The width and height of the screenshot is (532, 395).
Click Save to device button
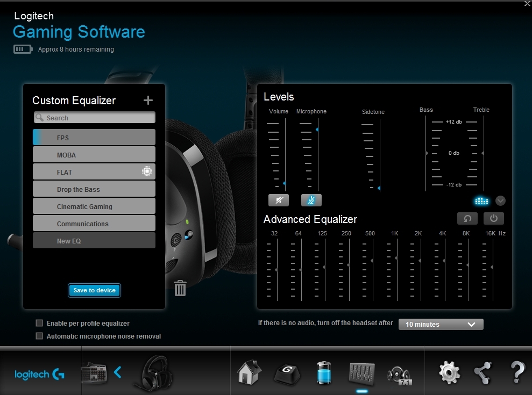94,290
